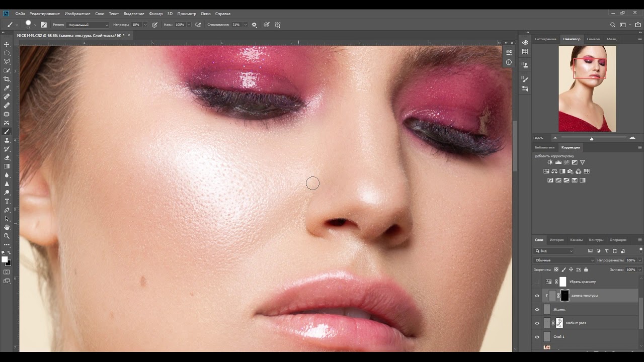The height and width of the screenshot is (362, 644).
Task: Add a Levels adjustment
Action: (558, 162)
